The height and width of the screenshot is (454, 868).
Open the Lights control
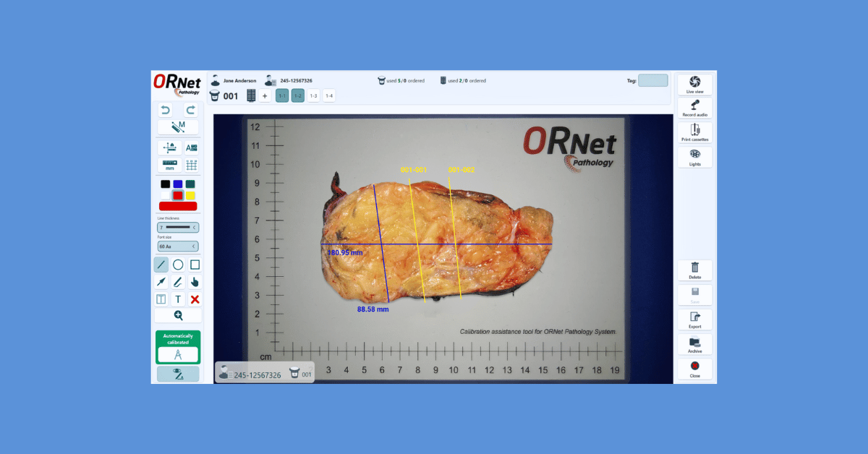pos(695,157)
